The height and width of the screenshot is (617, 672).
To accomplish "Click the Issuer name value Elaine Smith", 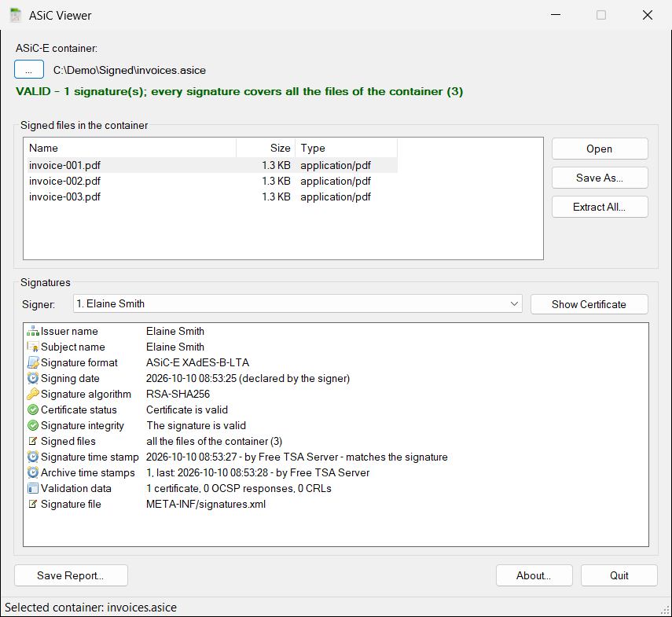I will tap(174, 331).
